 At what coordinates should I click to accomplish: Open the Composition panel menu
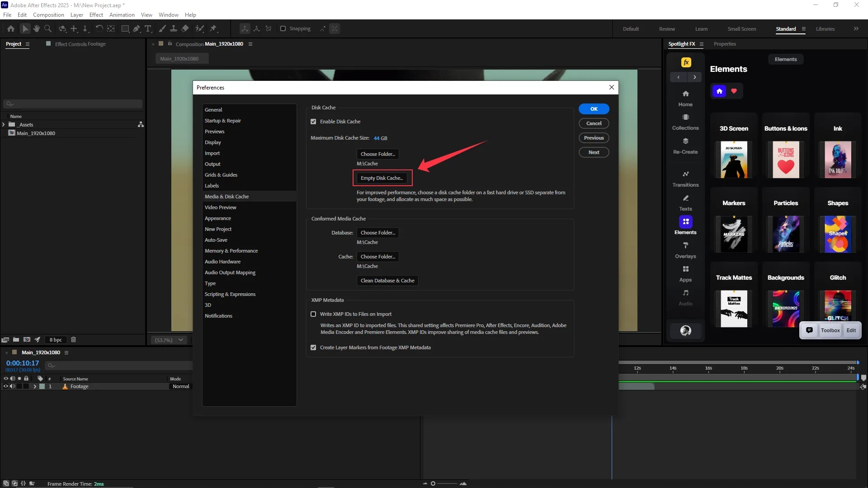pos(250,44)
